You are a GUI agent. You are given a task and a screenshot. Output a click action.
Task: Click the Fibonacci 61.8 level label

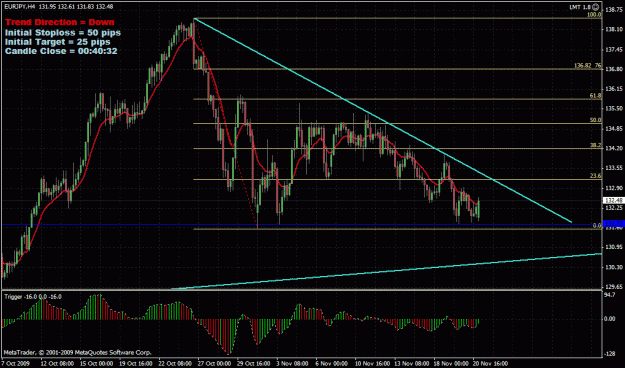point(596,96)
